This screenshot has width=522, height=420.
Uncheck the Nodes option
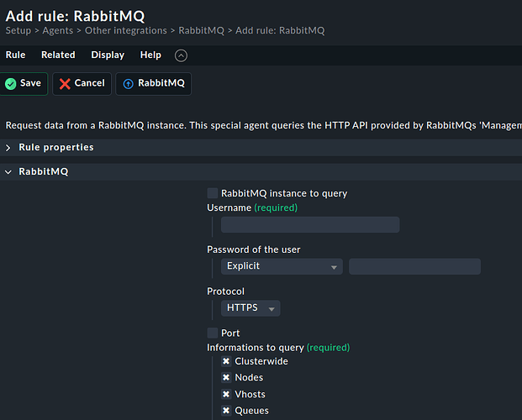[226, 378]
